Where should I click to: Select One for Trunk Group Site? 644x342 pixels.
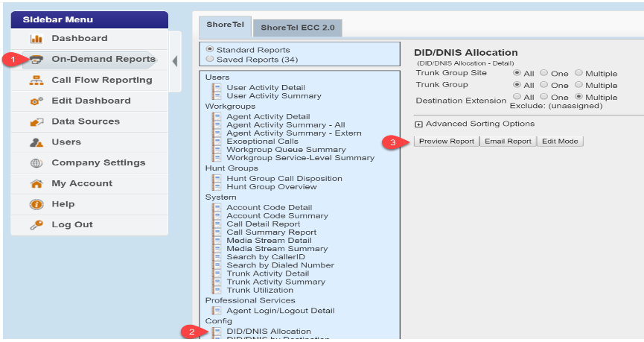click(543, 73)
